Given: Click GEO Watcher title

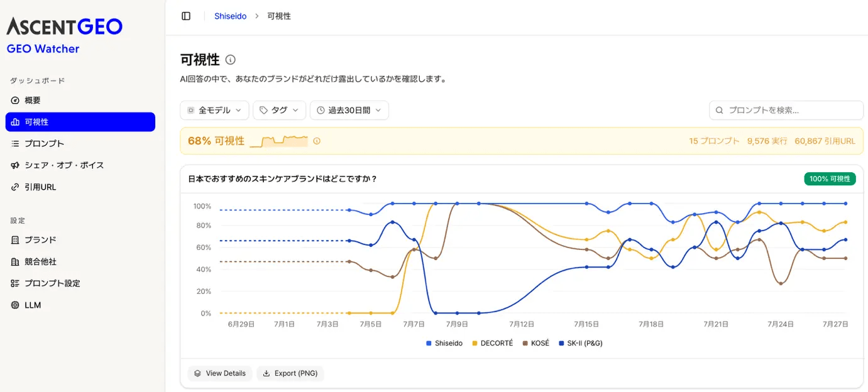Looking at the screenshot, I should tap(43, 49).
